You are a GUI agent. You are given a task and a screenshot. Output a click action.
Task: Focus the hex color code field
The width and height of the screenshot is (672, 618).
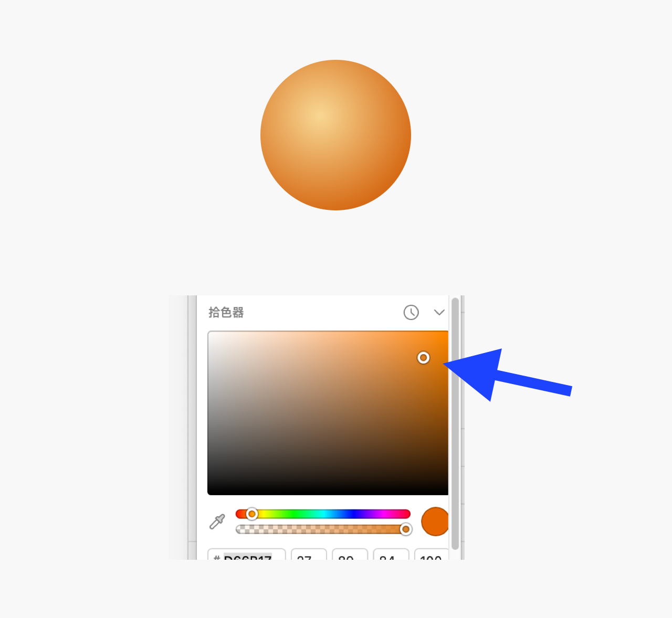(x=247, y=555)
